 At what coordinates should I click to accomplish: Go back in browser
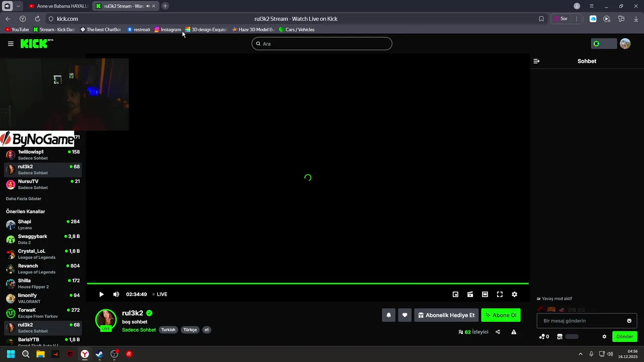pos(8,19)
